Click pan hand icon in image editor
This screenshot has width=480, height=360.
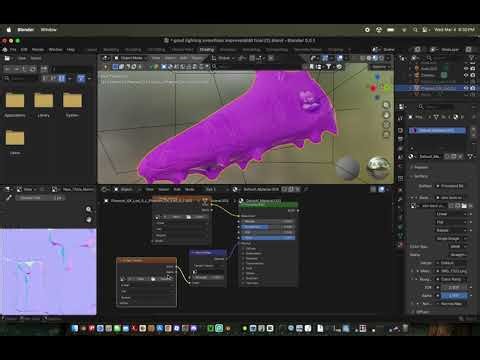click(x=89, y=219)
